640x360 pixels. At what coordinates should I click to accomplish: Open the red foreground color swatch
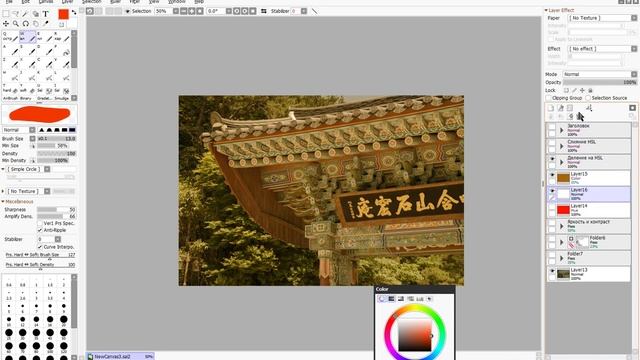point(63,14)
